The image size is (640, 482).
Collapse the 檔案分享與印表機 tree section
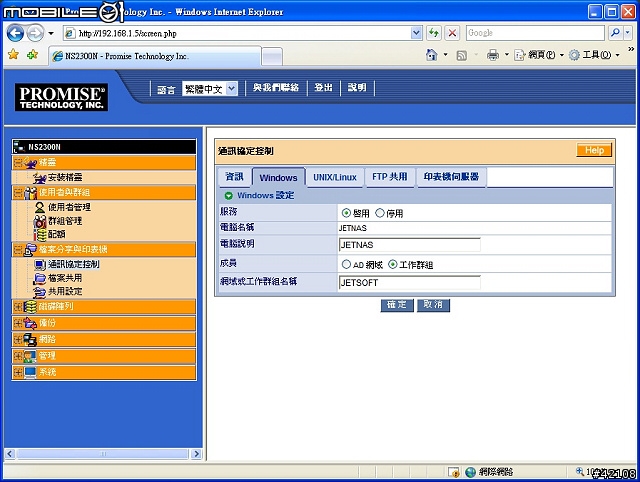click(18, 249)
